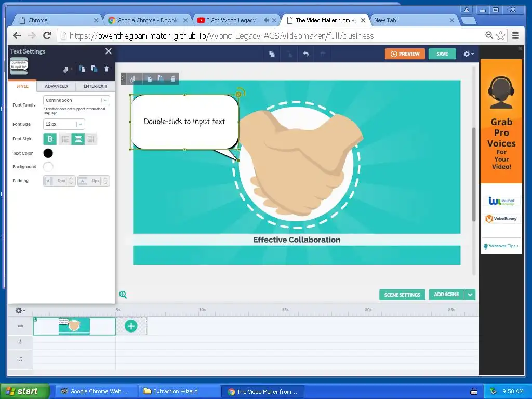Toggle bold font style
The height and width of the screenshot is (399, 532).
point(50,139)
